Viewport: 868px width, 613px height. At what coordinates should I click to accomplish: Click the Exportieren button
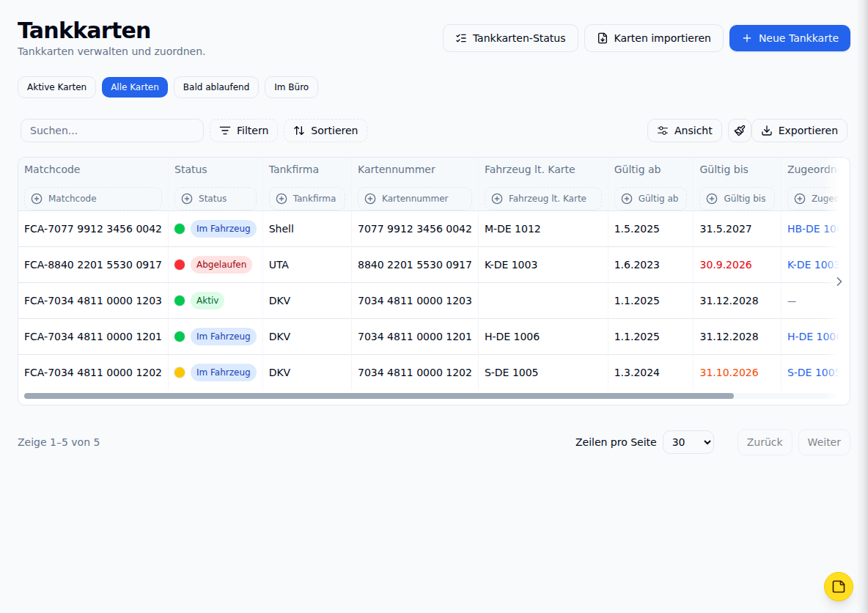point(799,131)
